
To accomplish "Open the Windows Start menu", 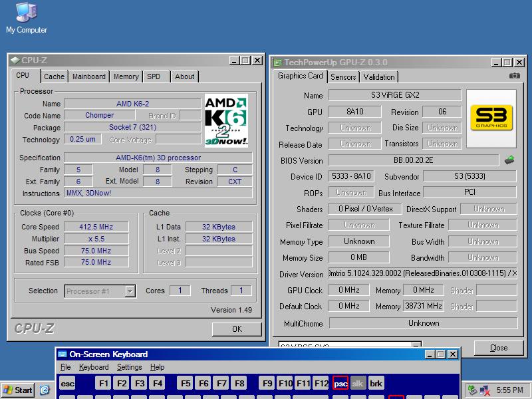I will click(18, 390).
